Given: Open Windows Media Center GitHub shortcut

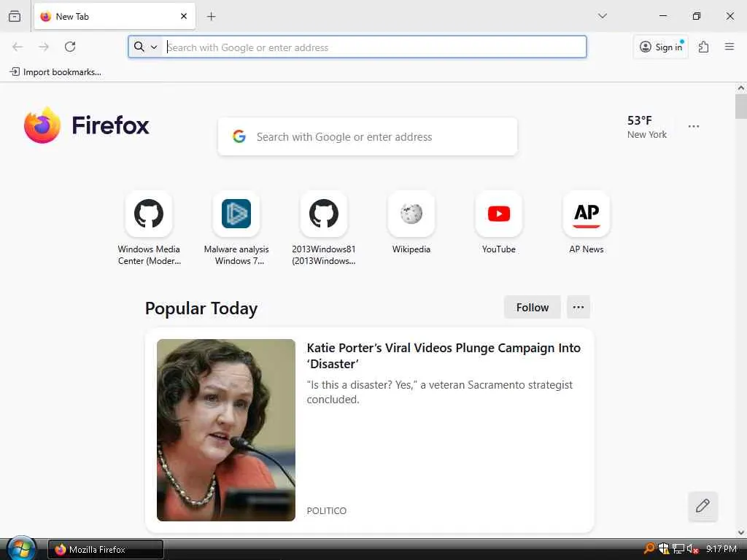Looking at the screenshot, I should tap(149, 228).
